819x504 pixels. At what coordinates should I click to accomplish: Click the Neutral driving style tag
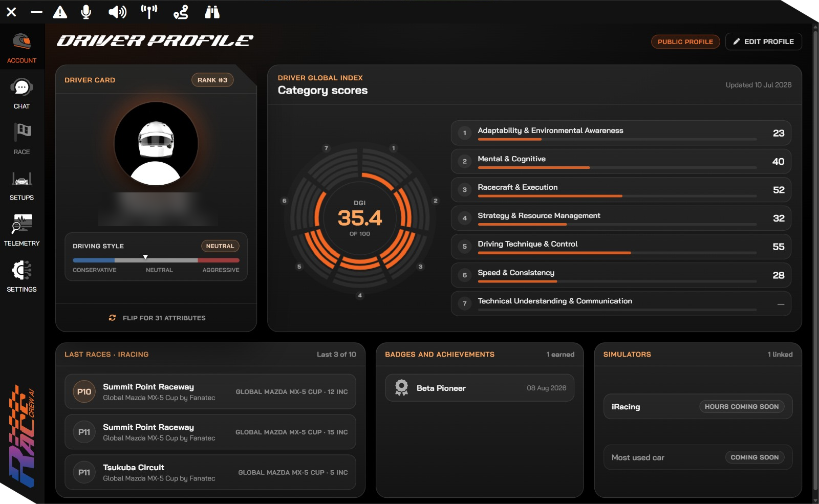pos(220,246)
